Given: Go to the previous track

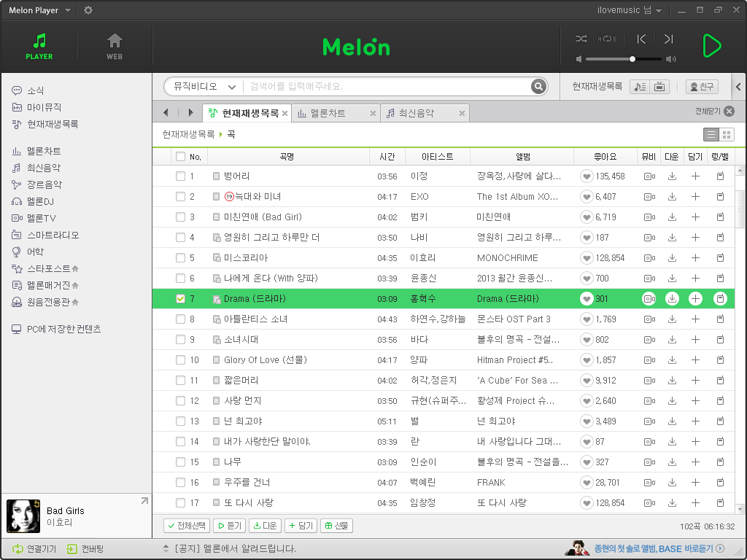Looking at the screenshot, I should coord(641,39).
